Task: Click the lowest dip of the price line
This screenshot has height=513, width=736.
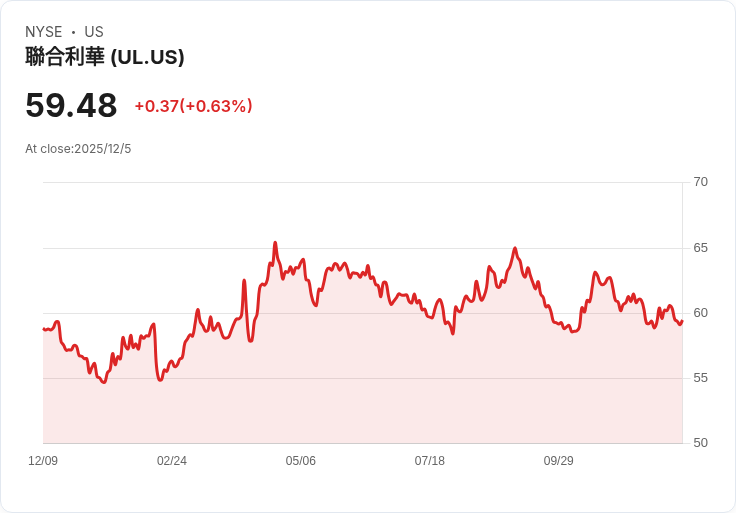Action: (x=104, y=382)
